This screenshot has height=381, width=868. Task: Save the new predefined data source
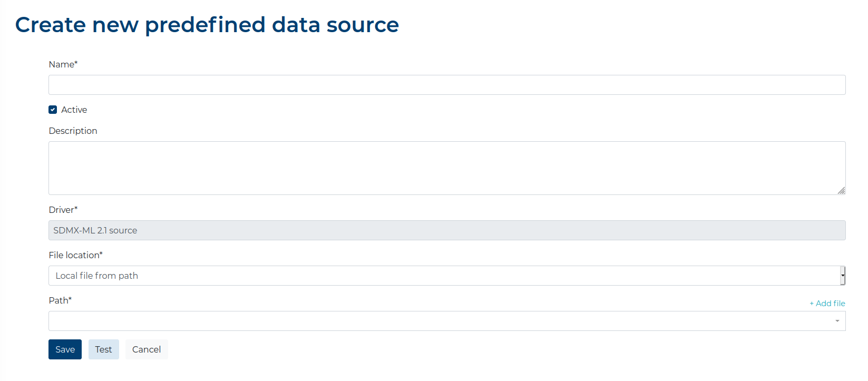65,349
